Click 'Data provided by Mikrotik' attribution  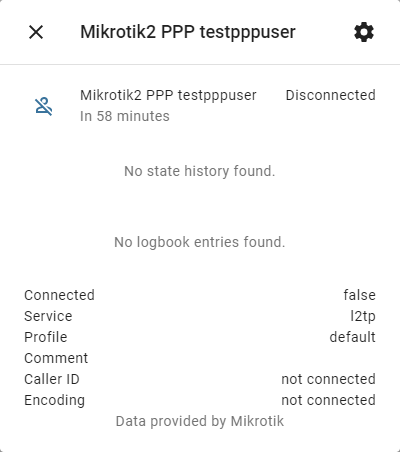pos(200,421)
